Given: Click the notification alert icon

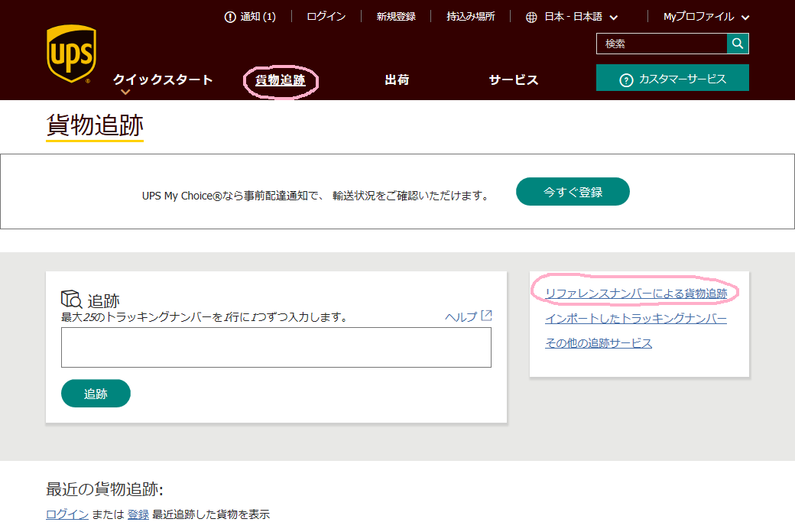Looking at the screenshot, I should pyautogui.click(x=230, y=18).
